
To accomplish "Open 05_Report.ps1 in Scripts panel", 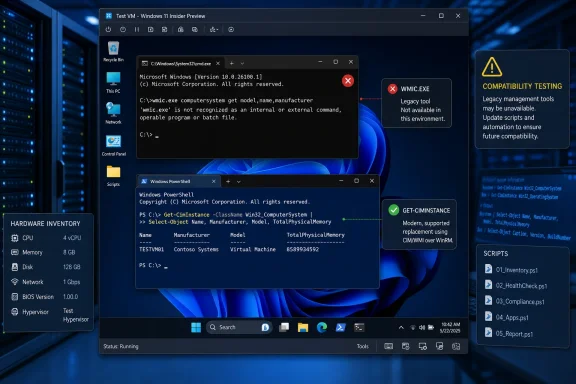I will (509, 334).
